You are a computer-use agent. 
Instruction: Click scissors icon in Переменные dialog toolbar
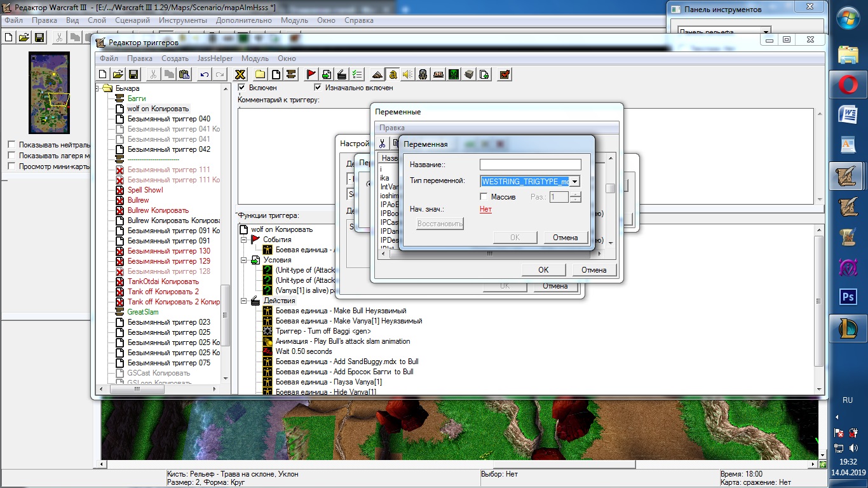pyautogui.click(x=383, y=143)
